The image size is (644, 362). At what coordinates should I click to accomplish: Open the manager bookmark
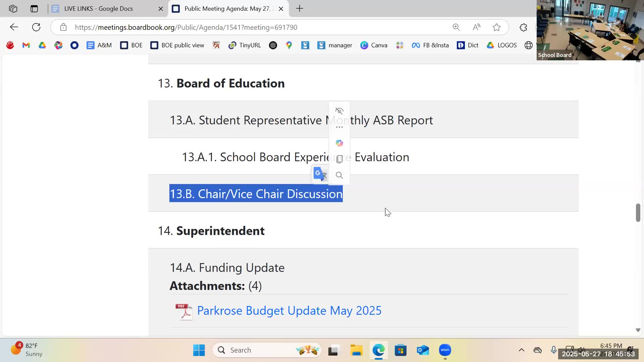335,45
